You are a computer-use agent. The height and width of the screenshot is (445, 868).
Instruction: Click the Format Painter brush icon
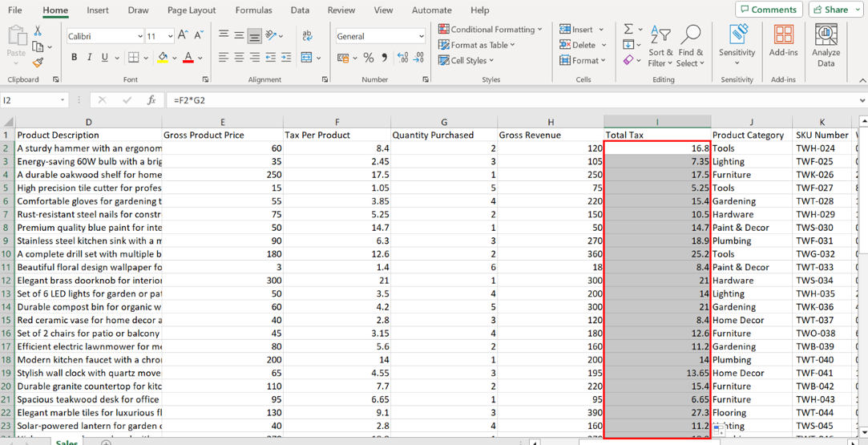point(38,63)
